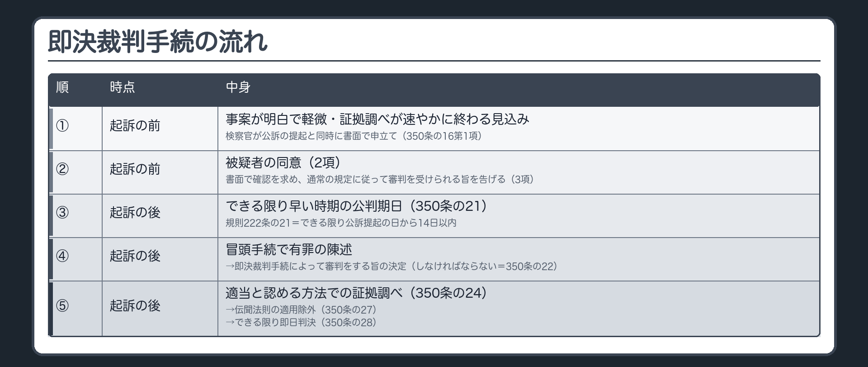Click the text 被疑者の同意（2項）

pos(283,162)
